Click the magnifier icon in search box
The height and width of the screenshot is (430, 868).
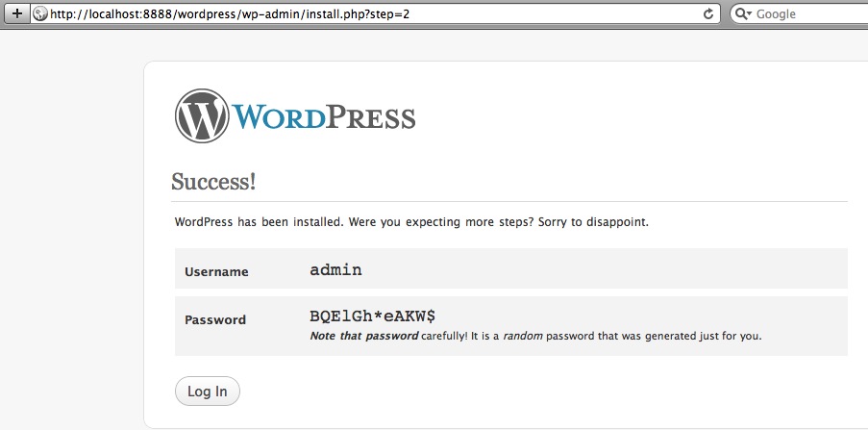(x=741, y=13)
